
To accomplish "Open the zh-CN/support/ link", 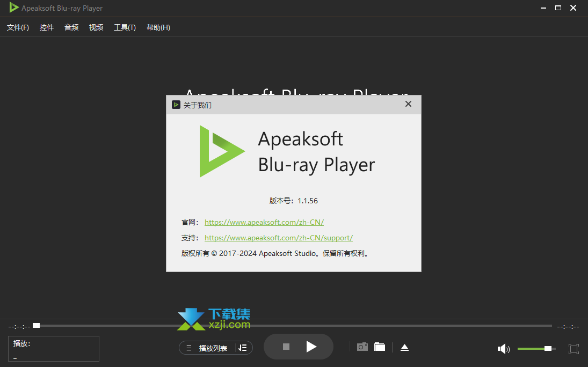I will [x=279, y=238].
